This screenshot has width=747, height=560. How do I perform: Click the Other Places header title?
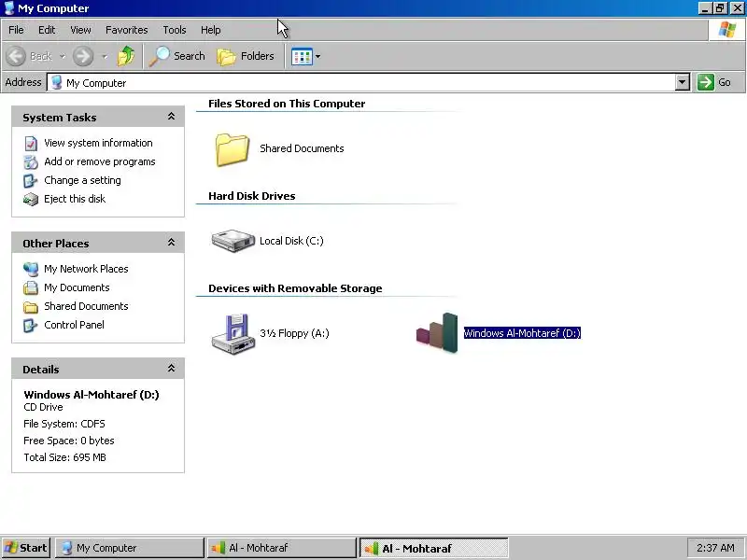[56, 244]
